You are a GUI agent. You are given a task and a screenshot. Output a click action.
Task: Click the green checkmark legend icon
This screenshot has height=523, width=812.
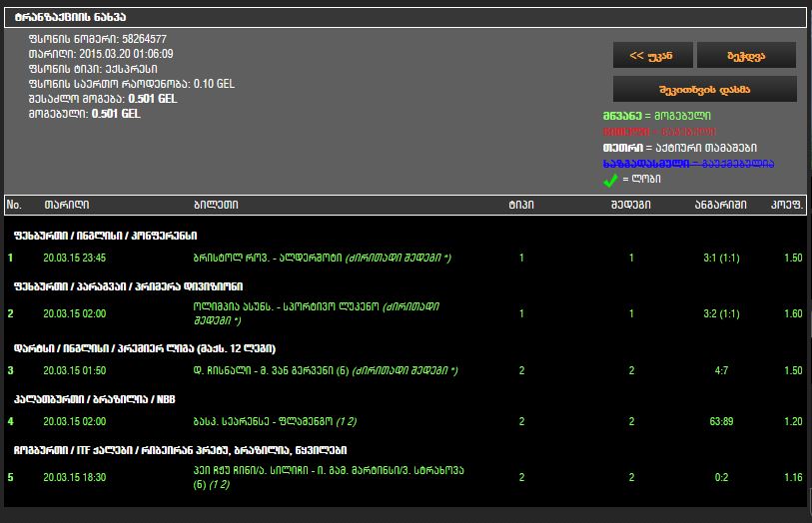pyautogui.click(x=610, y=180)
